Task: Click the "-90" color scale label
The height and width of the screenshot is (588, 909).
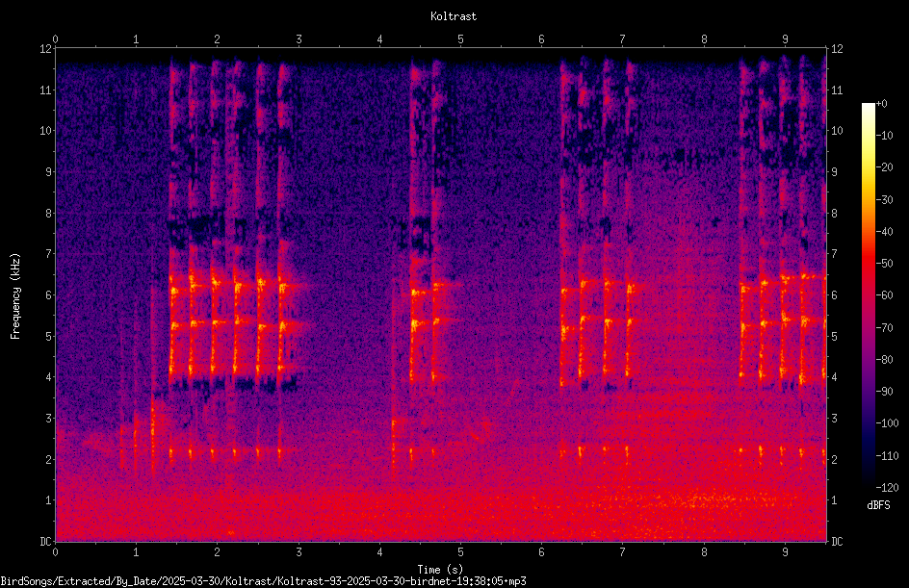Action: (884, 391)
